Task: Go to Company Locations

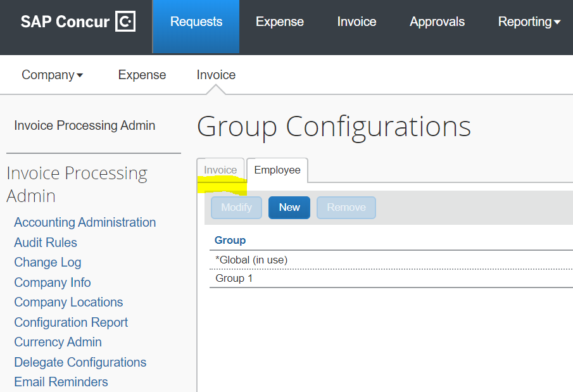Action: tap(69, 302)
